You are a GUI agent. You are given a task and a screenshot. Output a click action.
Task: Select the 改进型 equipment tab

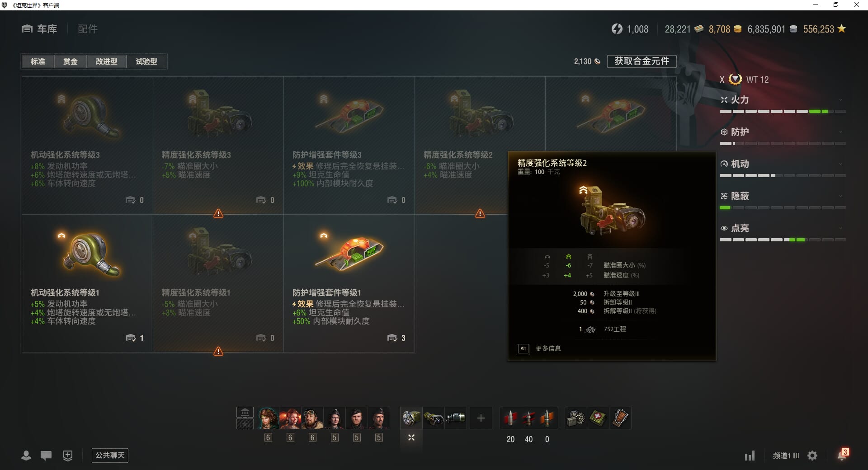[106, 61]
